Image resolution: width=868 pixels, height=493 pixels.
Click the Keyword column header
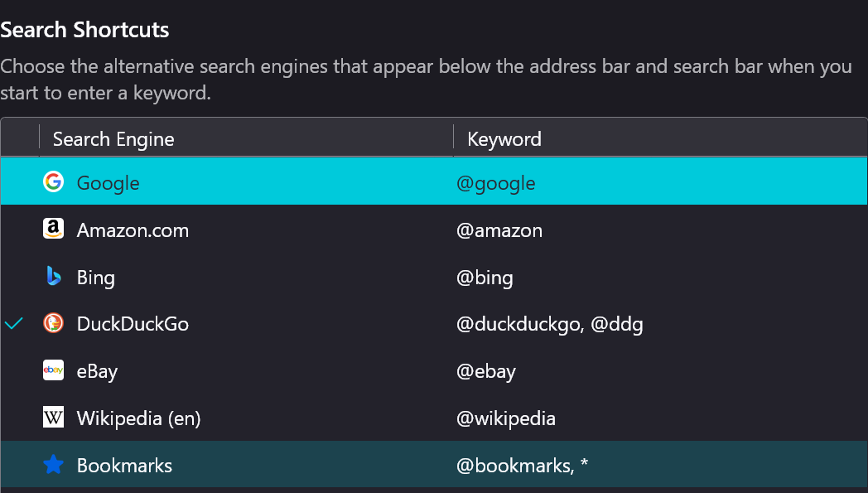tap(504, 138)
